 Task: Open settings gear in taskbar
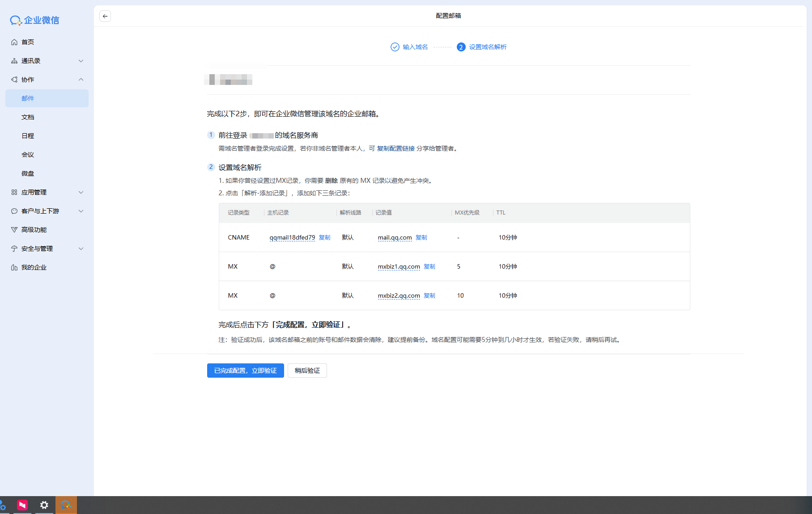pyautogui.click(x=44, y=505)
